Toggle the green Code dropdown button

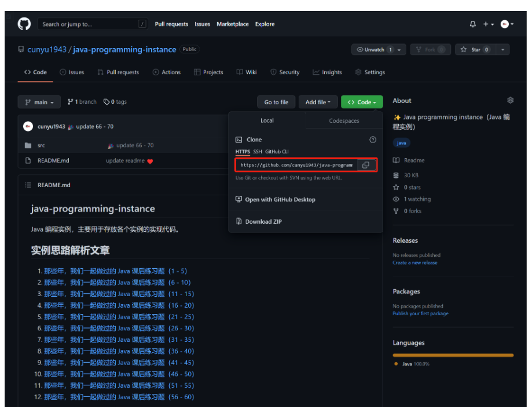pos(362,102)
